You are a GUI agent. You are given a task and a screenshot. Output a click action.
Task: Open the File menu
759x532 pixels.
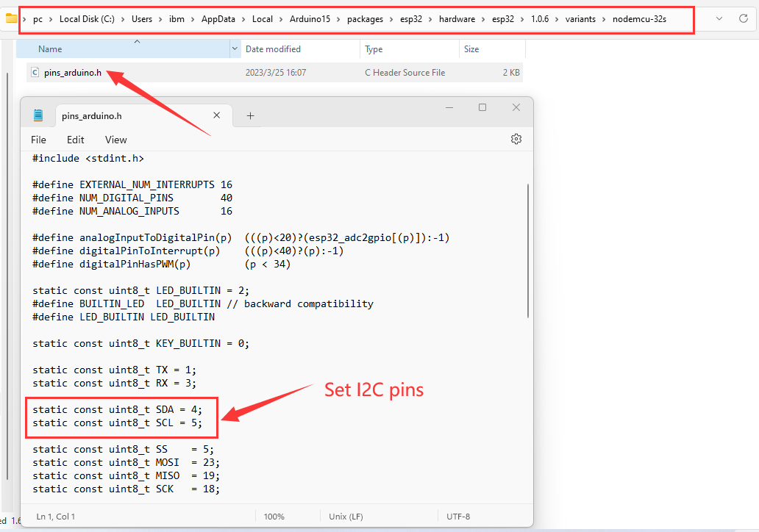pyautogui.click(x=38, y=140)
